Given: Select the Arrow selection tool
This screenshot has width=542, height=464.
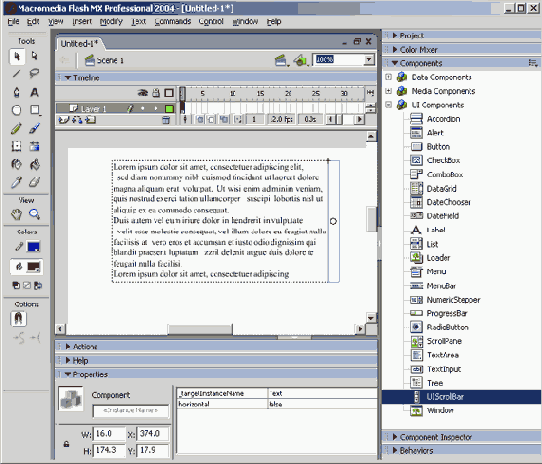Looking at the screenshot, I should click(x=17, y=56).
